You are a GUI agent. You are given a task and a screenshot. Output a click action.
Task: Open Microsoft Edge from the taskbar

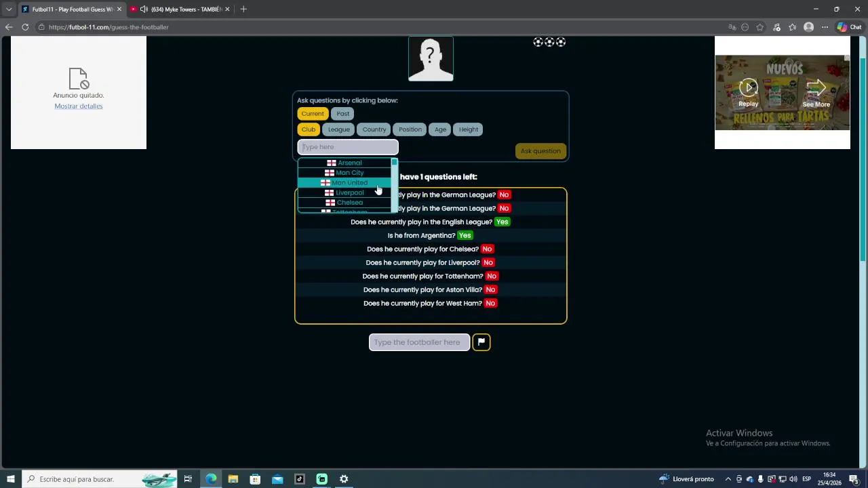pyautogui.click(x=211, y=479)
